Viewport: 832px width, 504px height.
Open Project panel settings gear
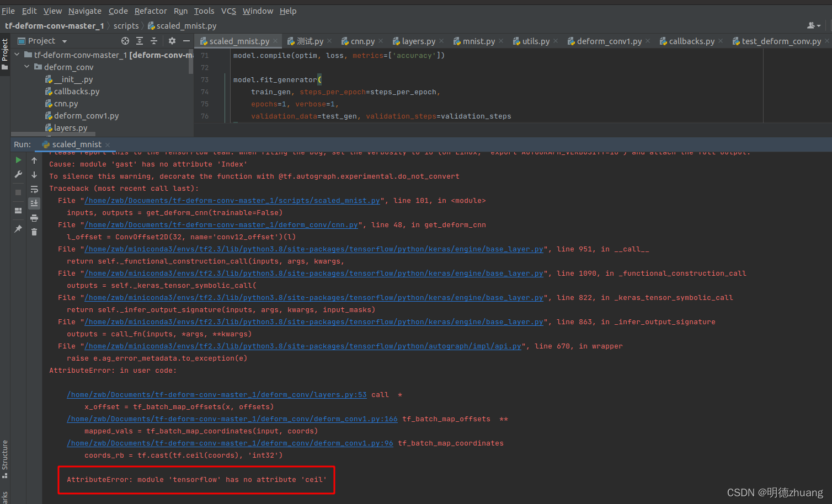(172, 41)
